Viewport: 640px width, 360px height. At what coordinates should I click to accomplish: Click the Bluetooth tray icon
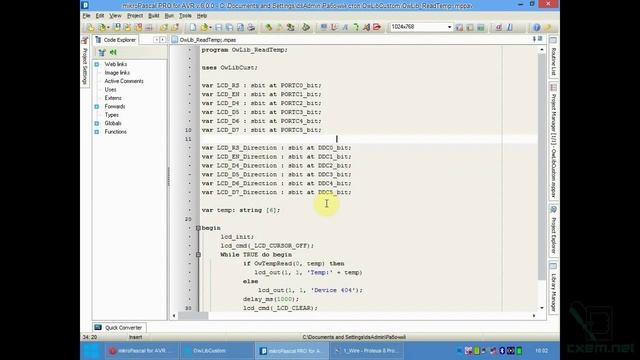tap(502, 351)
